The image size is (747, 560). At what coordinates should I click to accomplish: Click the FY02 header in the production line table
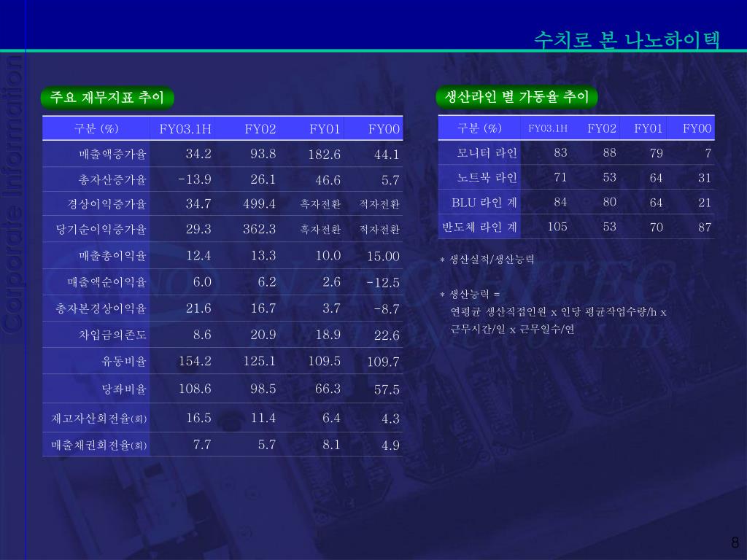point(602,128)
